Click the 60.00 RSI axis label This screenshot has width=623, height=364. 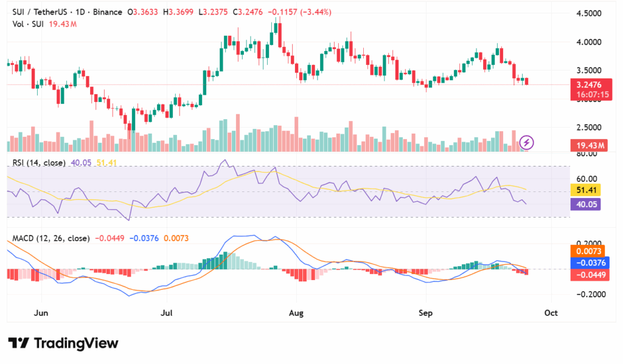point(586,179)
